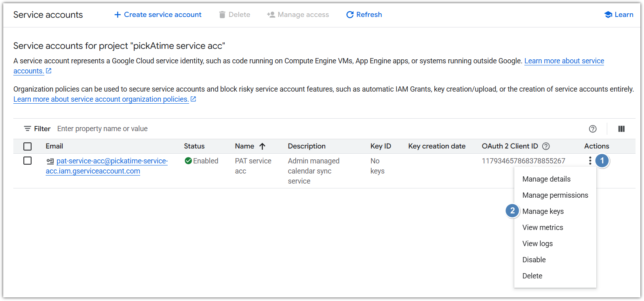Screen dimensions: 644x301
Task: Choose Disable in the actions menu
Action: (534, 260)
